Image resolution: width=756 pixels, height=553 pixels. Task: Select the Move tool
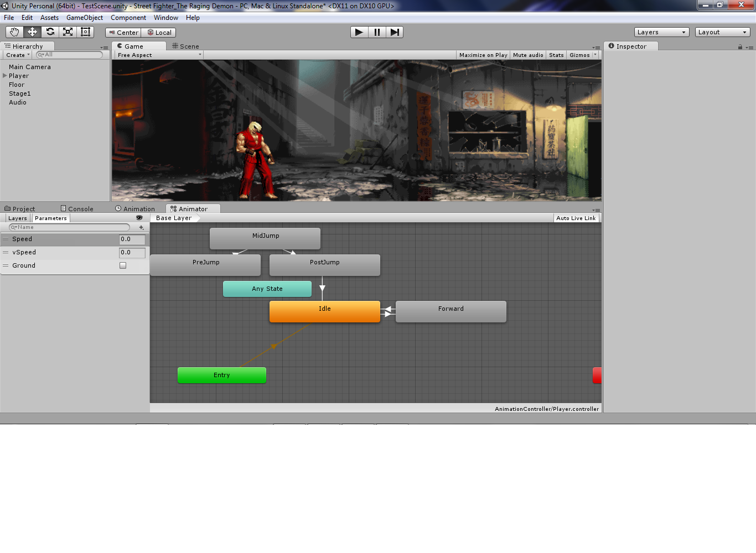click(x=32, y=32)
